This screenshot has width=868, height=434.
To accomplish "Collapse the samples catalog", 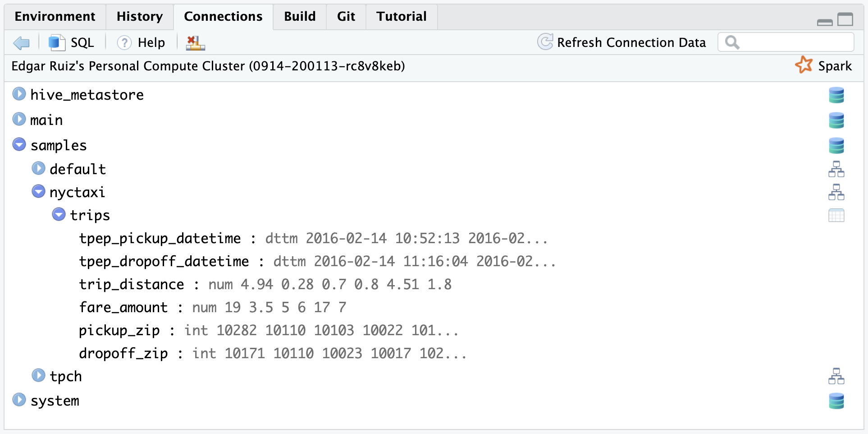I will point(19,145).
